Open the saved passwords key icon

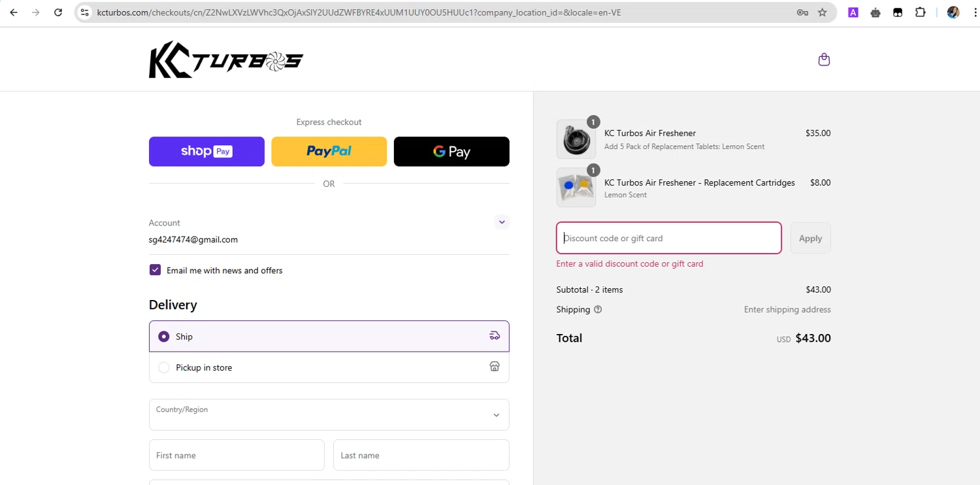(802, 12)
